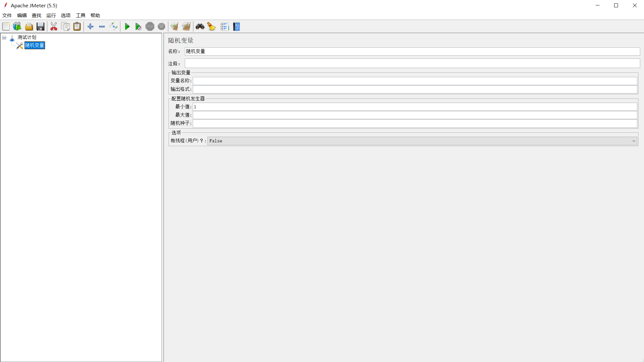Start the test with green play icon

(x=127, y=27)
